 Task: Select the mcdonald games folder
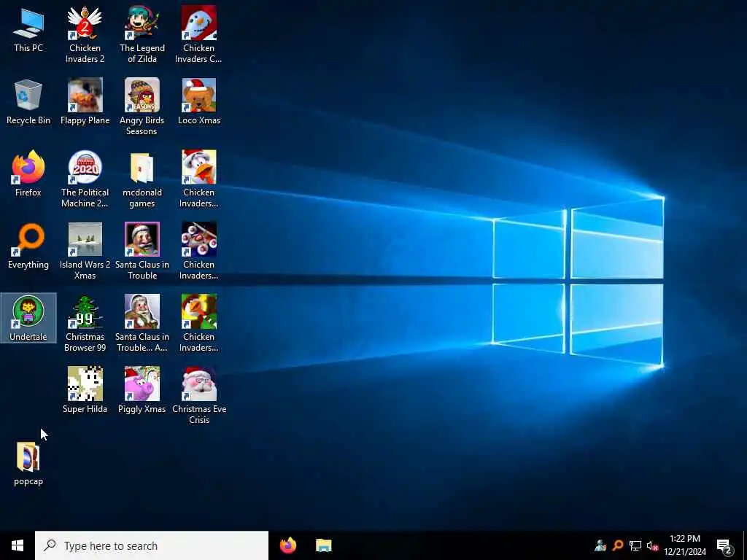point(142,179)
